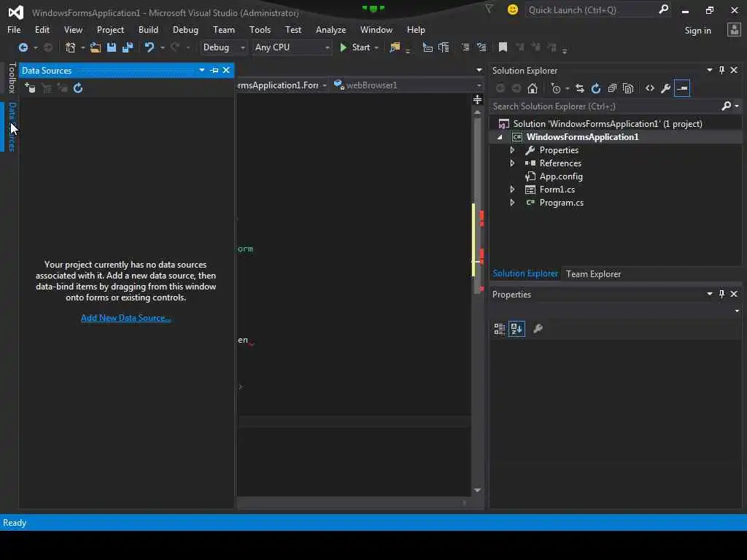Open the Solution Explorer search options dropdown
The height and width of the screenshot is (560, 747).
[737, 106]
